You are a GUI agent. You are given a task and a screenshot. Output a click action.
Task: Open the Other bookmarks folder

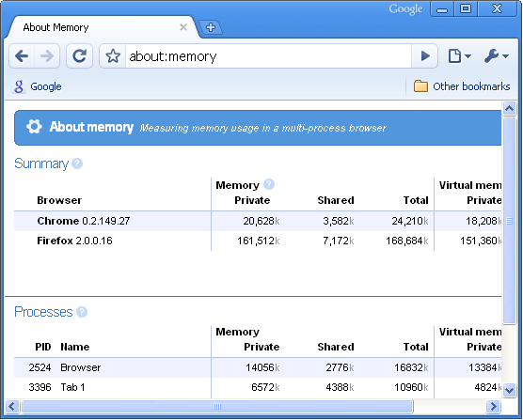(x=462, y=86)
